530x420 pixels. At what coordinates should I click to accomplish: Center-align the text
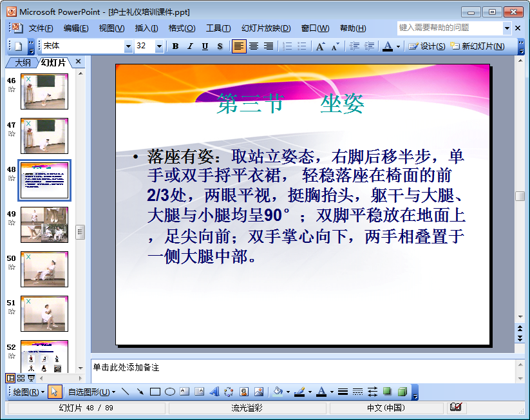[x=254, y=46]
